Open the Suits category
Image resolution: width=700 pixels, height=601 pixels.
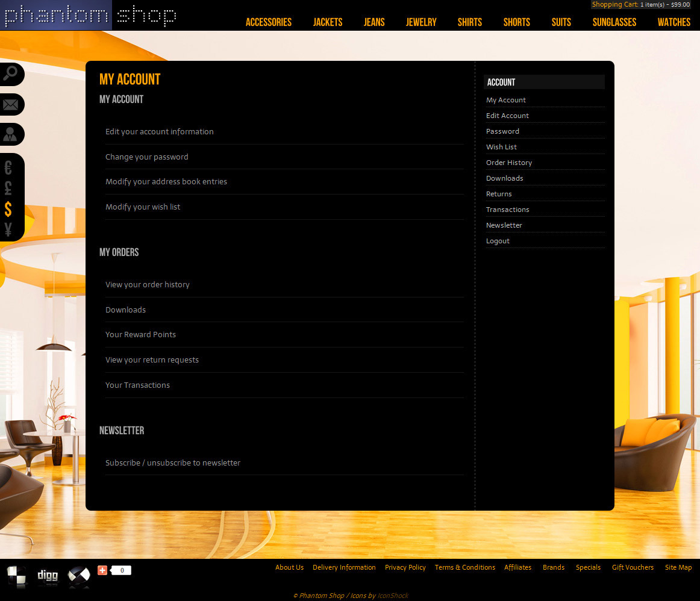(x=561, y=22)
